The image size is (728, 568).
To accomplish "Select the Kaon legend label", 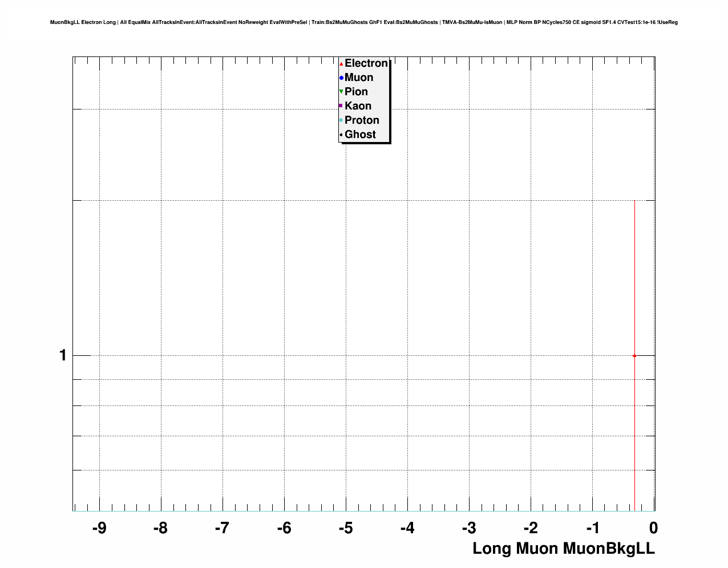I will [358, 106].
